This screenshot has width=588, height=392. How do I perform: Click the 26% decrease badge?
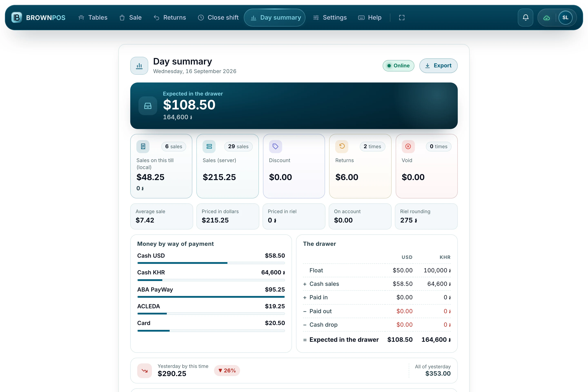tap(227, 371)
